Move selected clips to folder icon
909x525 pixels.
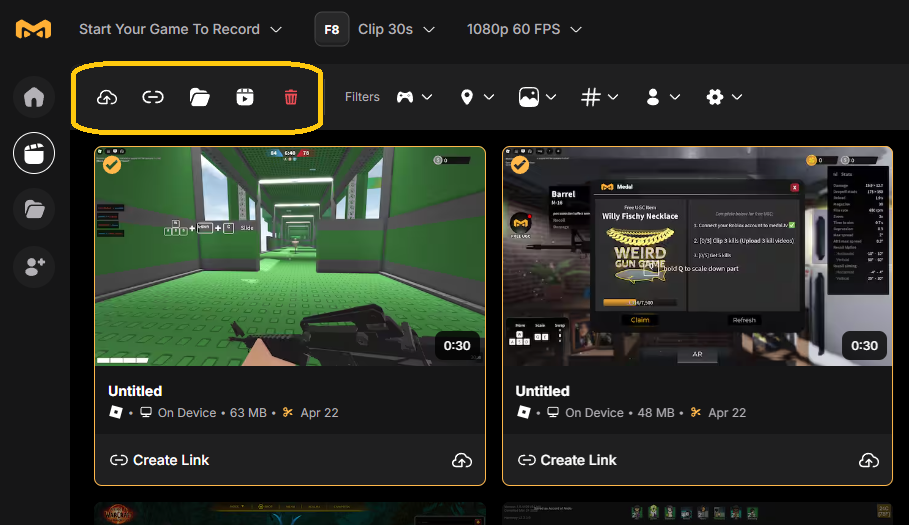[x=199, y=97]
